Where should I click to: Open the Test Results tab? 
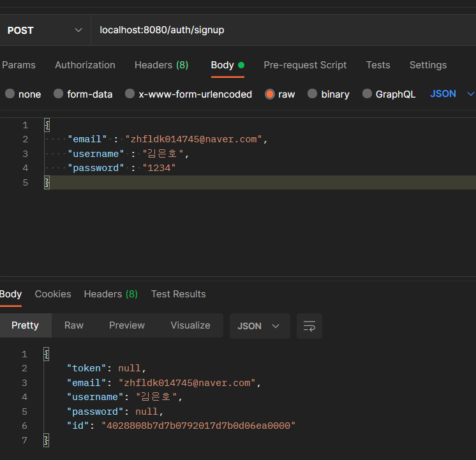click(178, 294)
